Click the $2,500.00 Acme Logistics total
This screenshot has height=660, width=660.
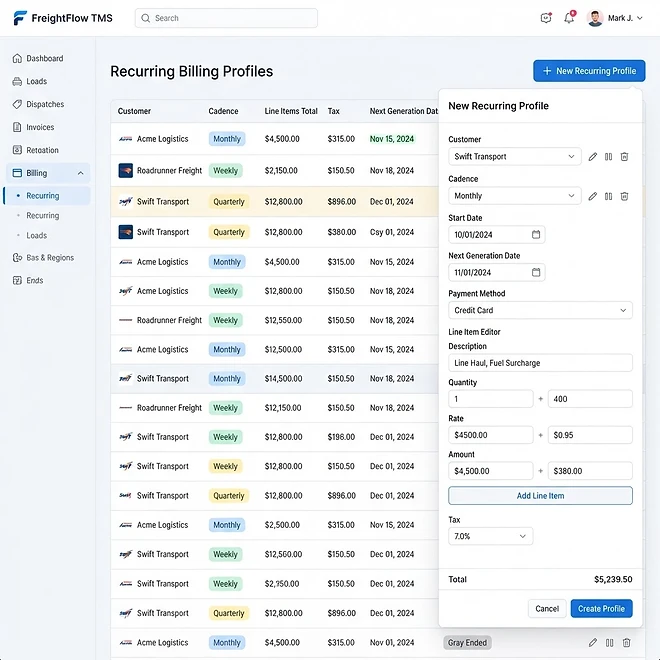tap(282, 525)
